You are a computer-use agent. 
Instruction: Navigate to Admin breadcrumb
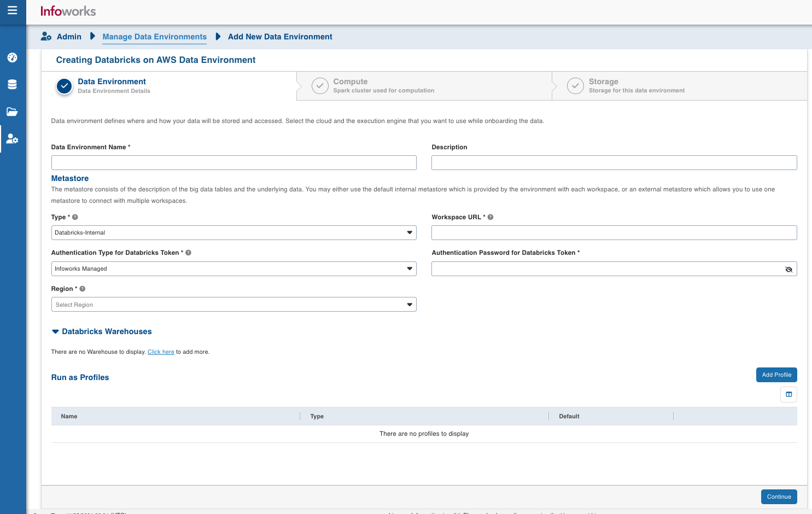coord(69,37)
